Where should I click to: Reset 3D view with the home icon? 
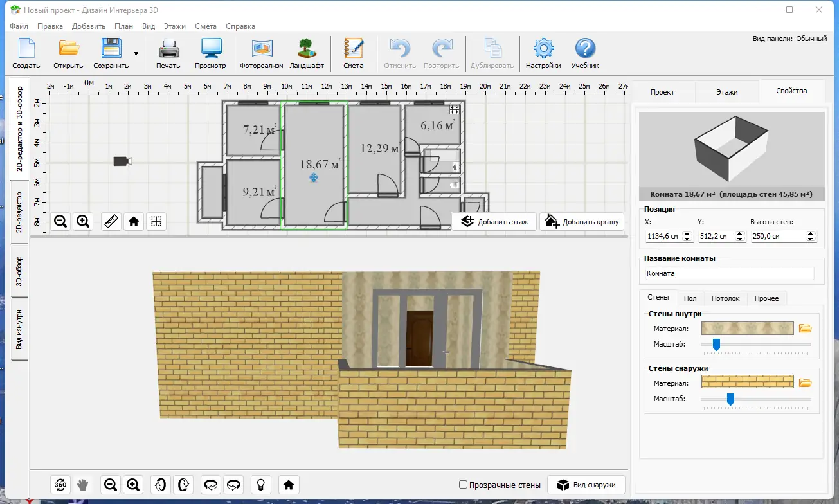click(289, 484)
